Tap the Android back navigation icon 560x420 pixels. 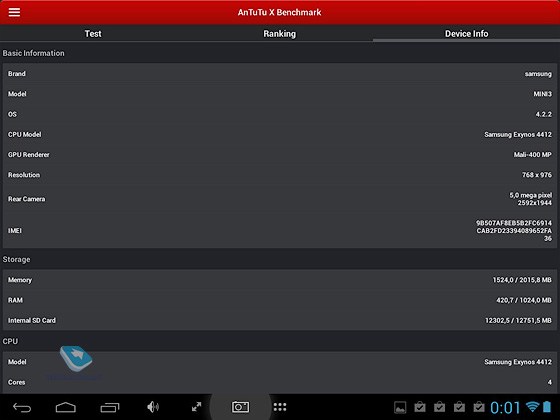(22, 407)
